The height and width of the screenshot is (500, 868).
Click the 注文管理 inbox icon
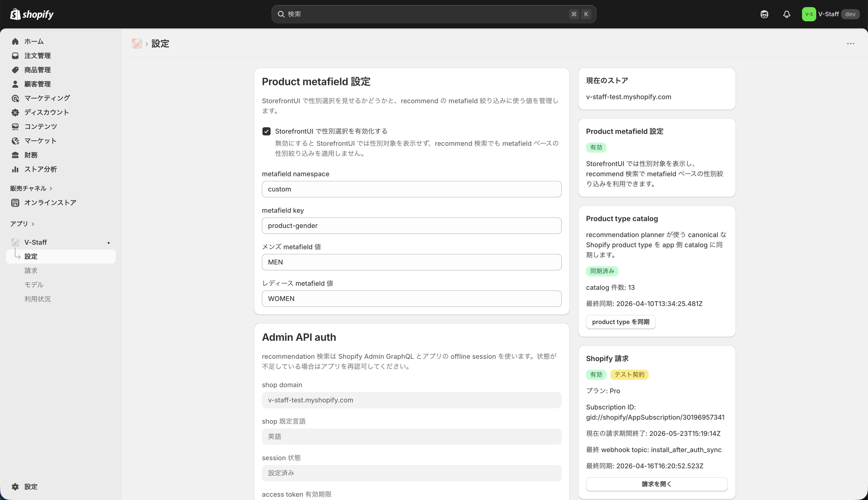coord(15,56)
